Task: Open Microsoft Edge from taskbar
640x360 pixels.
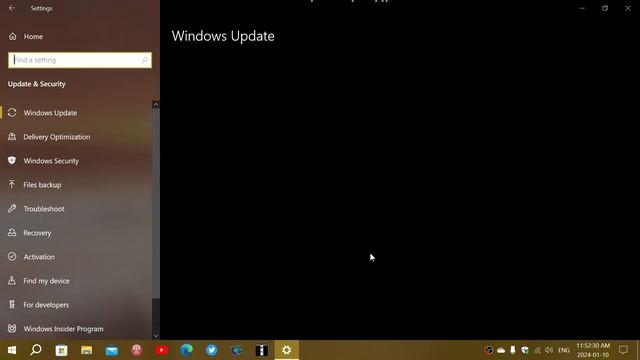Action: 187,350
